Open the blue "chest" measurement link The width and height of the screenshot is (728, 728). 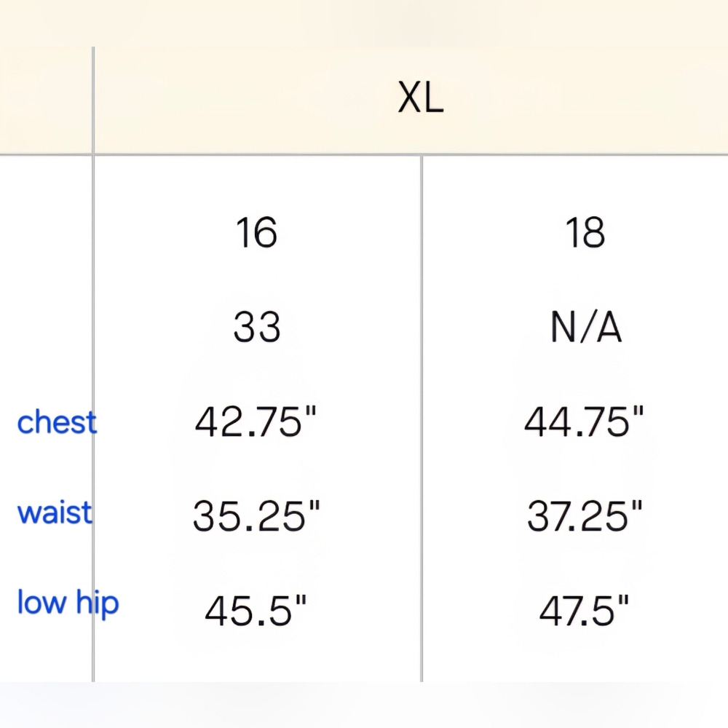coord(57,422)
